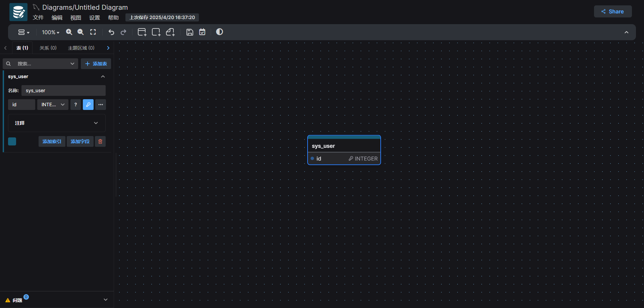
Task: Toggle nullable button for id field
Action: point(75,105)
